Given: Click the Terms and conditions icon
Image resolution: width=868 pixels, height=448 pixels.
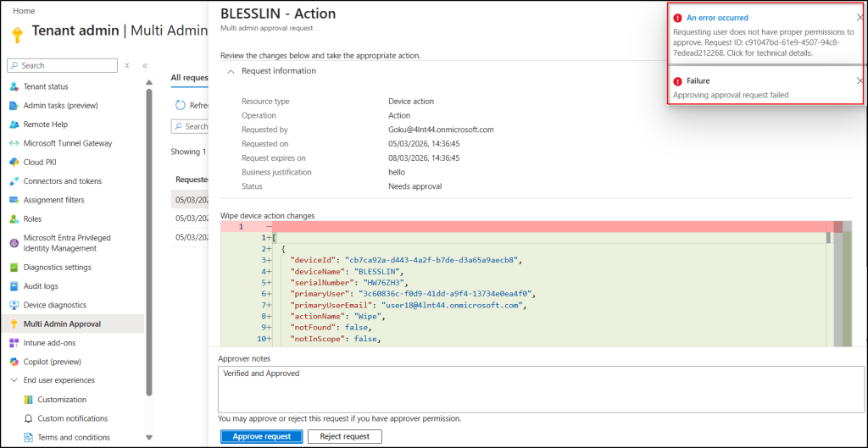Looking at the screenshot, I should click(29, 437).
